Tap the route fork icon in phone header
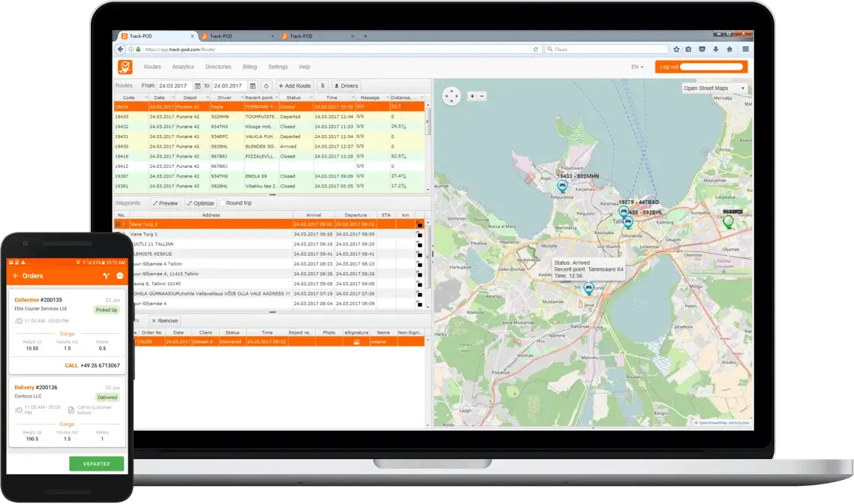854x504 pixels. (107, 276)
